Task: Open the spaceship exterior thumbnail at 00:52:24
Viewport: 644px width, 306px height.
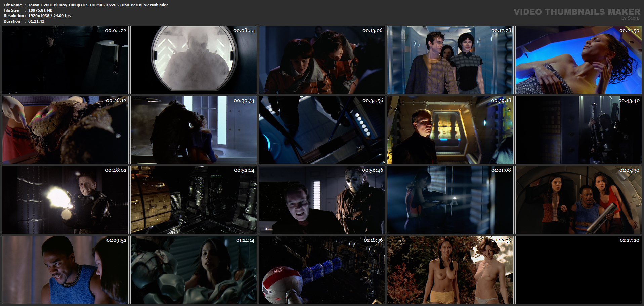Action: click(x=194, y=200)
